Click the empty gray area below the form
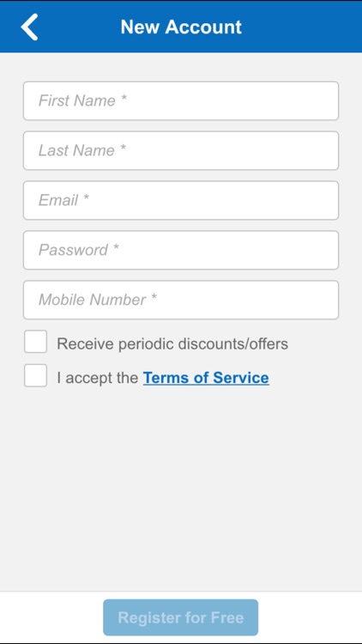This screenshot has width=362, height=644. click(181, 489)
